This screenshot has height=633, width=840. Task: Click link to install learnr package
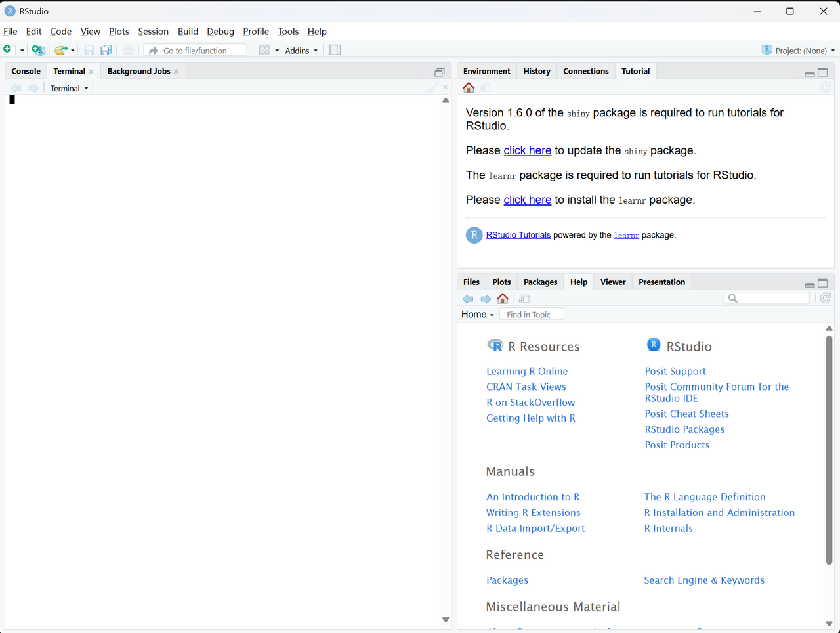click(527, 200)
